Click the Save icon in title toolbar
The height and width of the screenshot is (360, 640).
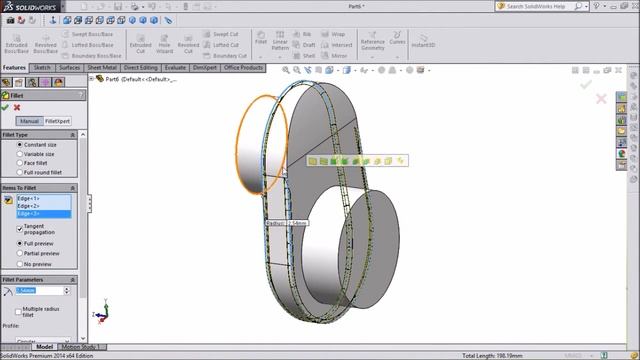pos(118,7)
